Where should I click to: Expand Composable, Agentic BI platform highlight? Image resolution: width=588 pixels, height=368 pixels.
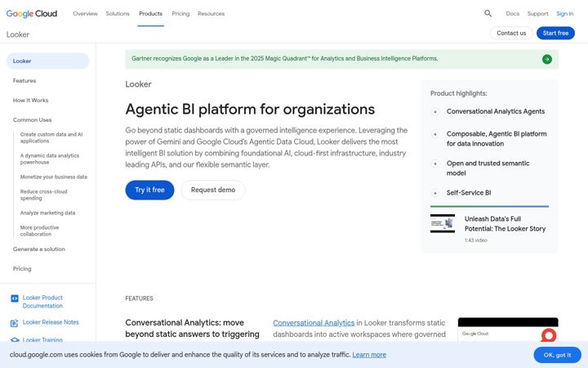tap(435, 134)
